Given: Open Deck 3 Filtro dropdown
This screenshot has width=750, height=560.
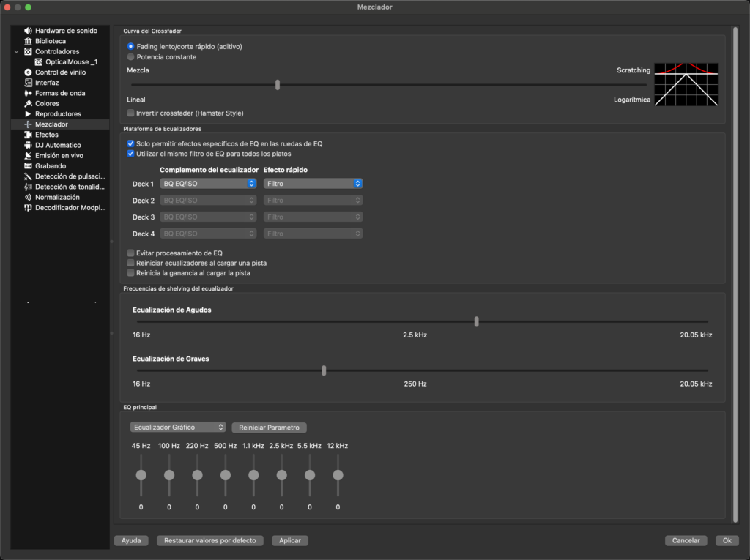Looking at the screenshot, I should tap(313, 217).
